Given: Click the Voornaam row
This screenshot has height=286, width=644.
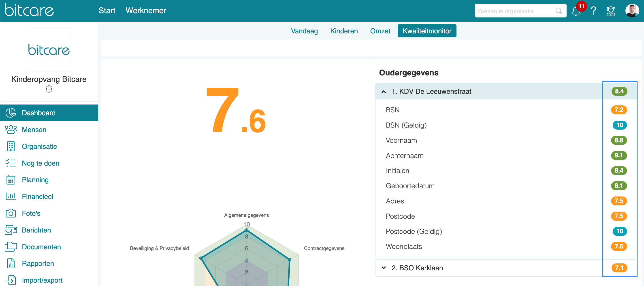Looking at the screenshot, I should [506, 140].
